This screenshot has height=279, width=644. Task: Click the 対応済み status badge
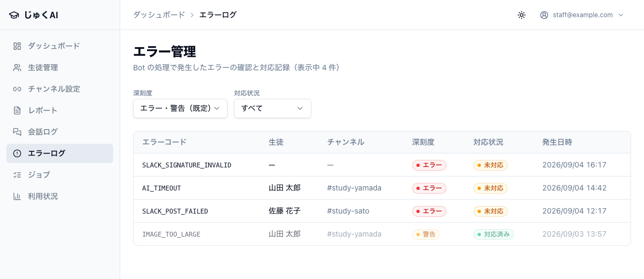(x=494, y=234)
